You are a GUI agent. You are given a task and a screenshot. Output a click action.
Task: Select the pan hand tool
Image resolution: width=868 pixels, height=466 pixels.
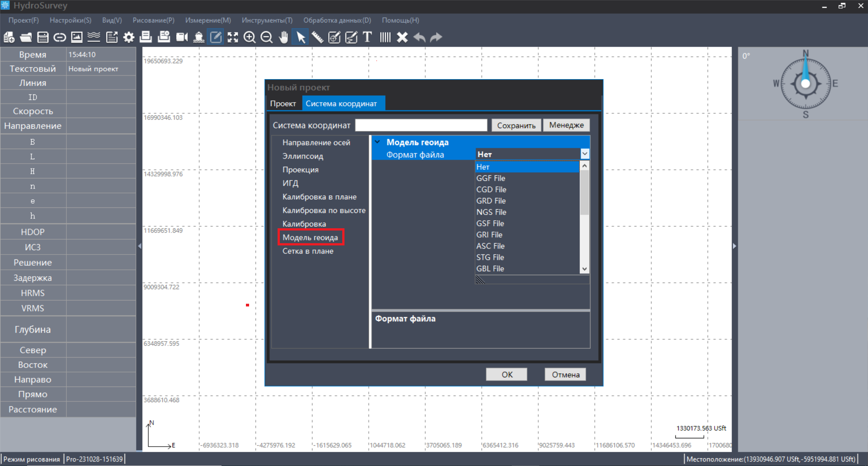(283, 37)
